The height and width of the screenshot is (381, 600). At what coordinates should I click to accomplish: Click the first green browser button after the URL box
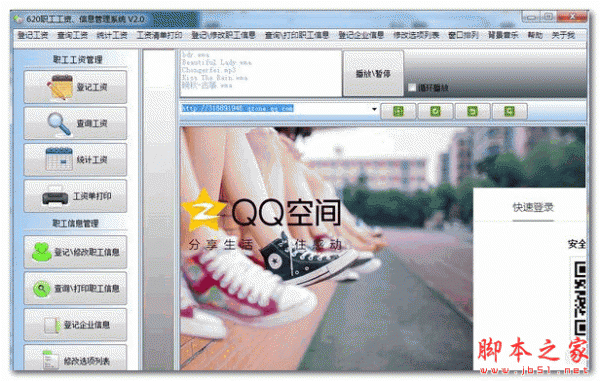pos(398,111)
